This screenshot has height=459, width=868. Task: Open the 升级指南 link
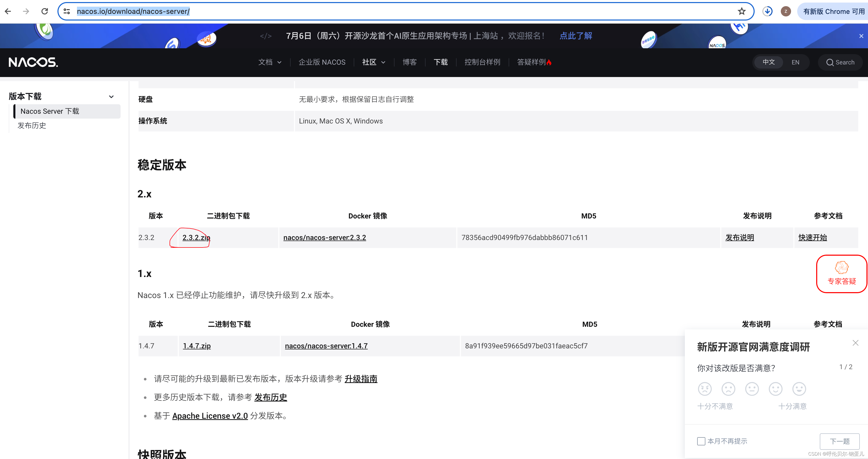coord(361,379)
